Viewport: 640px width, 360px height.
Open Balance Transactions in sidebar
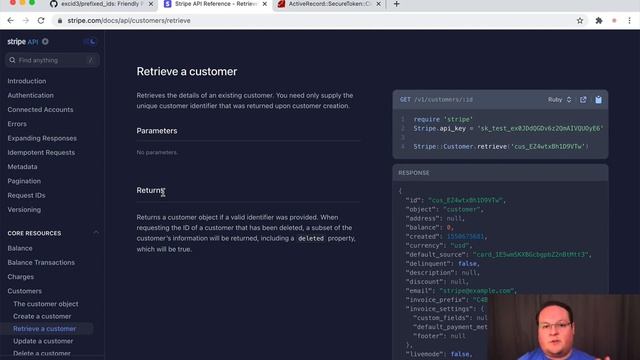(41, 262)
